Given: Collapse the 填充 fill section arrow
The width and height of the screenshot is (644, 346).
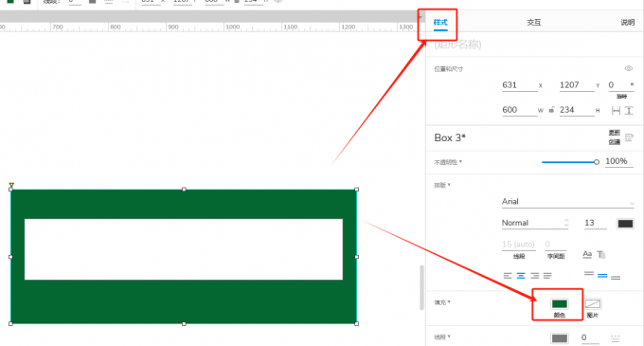Looking at the screenshot, I should [x=449, y=302].
